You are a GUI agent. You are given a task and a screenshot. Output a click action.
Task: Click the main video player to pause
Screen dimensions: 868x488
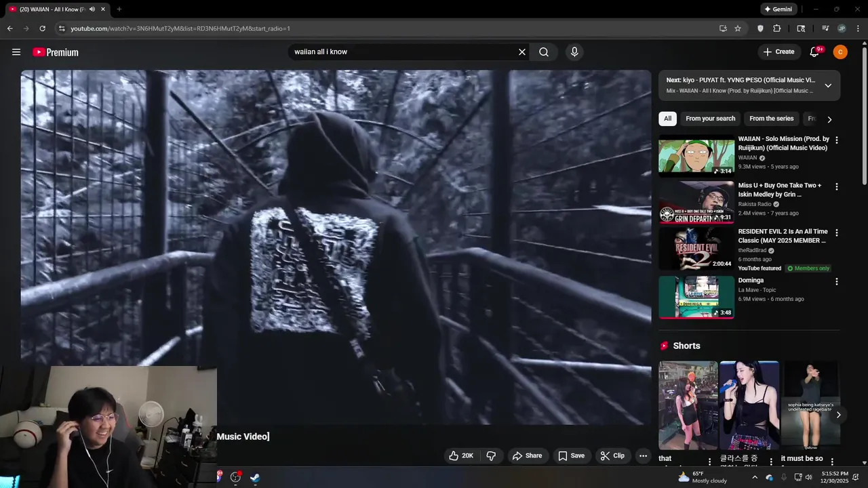[336, 247]
